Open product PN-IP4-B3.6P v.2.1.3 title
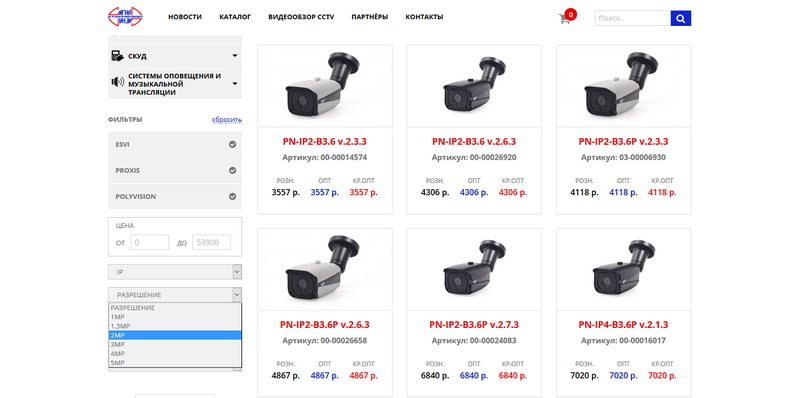 (x=623, y=325)
